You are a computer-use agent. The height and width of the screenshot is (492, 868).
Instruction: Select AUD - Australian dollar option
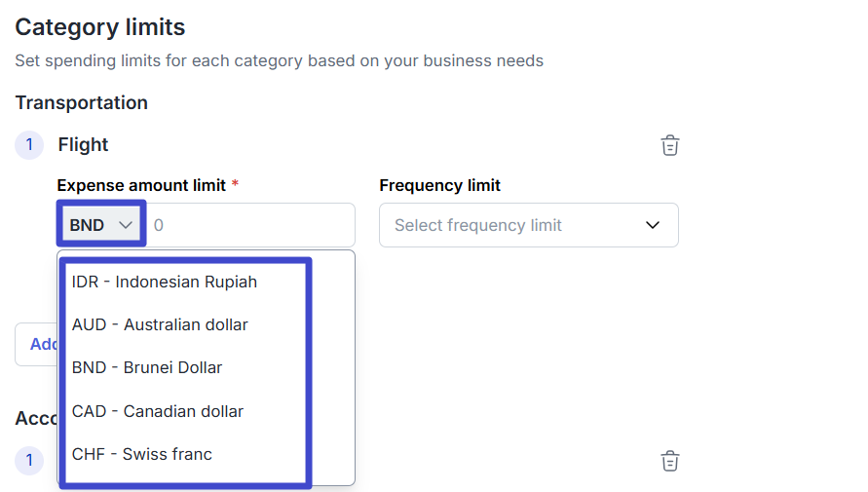click(x=160, y=324)
